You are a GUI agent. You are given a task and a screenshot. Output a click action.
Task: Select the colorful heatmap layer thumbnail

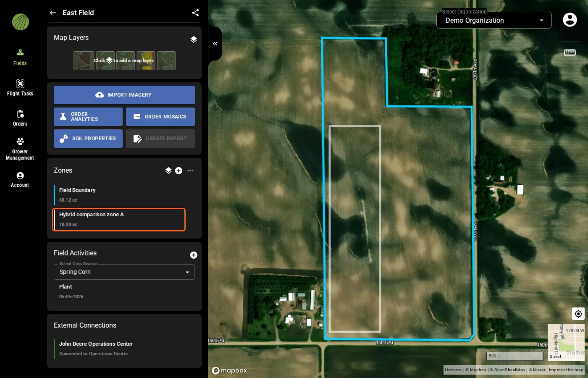click(146, 60)
